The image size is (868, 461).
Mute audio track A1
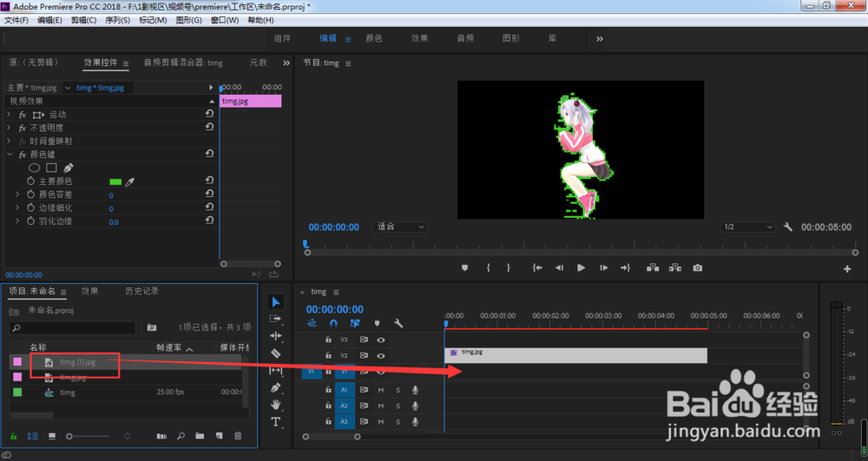point(381,390)
